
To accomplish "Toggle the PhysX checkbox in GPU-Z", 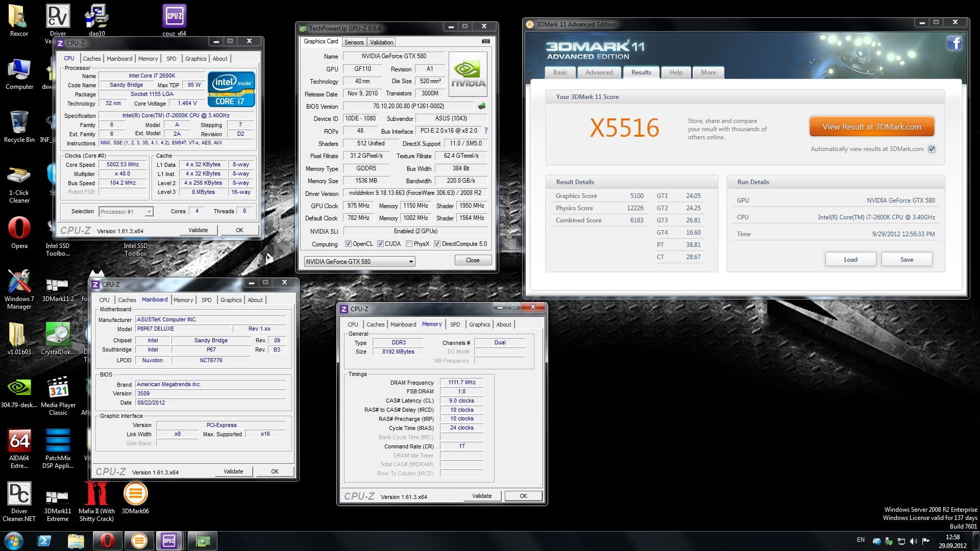I will [409, 244].
